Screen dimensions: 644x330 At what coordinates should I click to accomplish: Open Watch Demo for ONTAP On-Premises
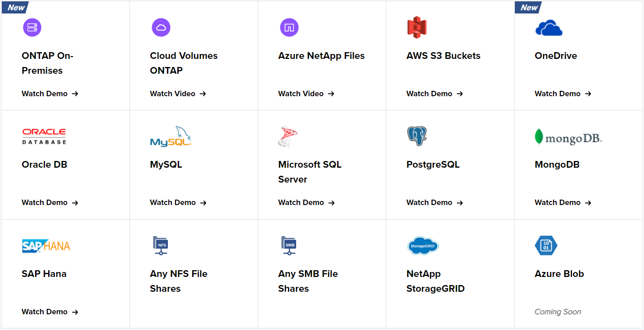pos(50,94)
